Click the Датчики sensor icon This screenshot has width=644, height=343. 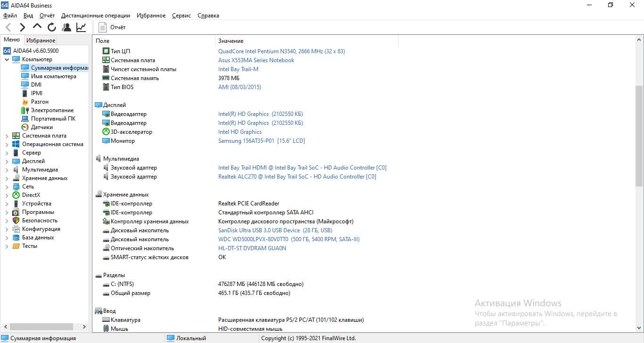pos(25,127)
